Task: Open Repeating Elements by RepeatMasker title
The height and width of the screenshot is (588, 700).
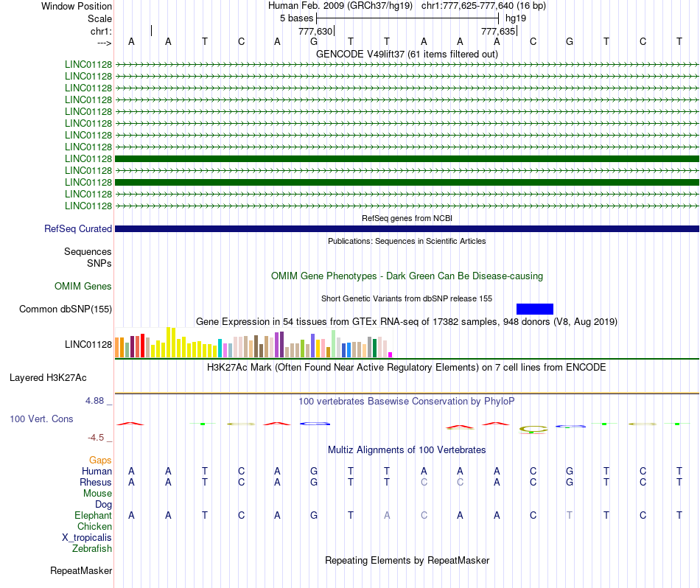Action: point(407,560)
